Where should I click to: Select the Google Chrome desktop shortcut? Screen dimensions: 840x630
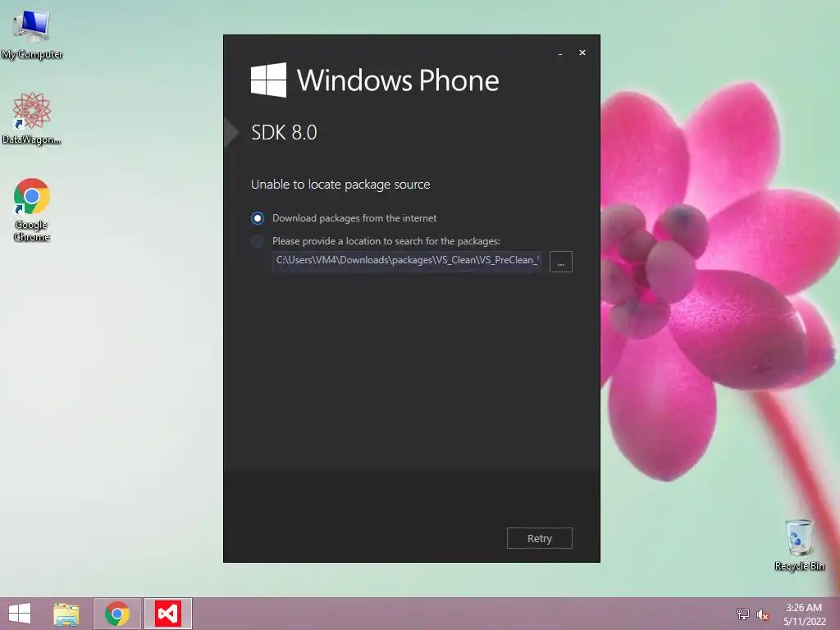coord(32,209)
